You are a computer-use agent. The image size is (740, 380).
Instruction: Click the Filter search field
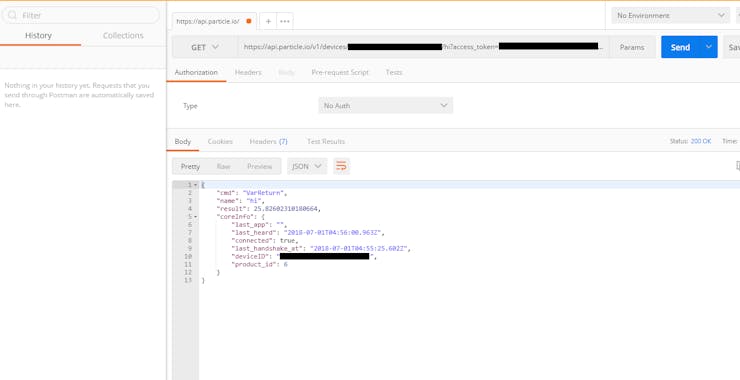[81, 16]
